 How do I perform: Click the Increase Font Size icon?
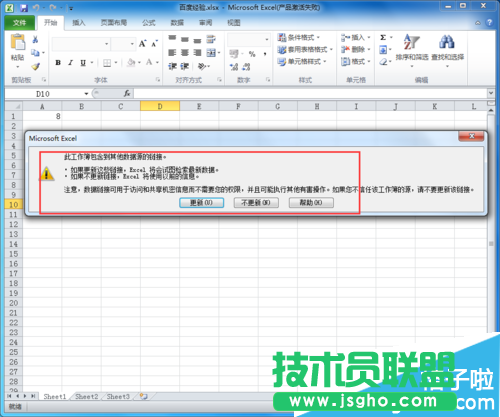pyautogui.click(x=142, y=44)
